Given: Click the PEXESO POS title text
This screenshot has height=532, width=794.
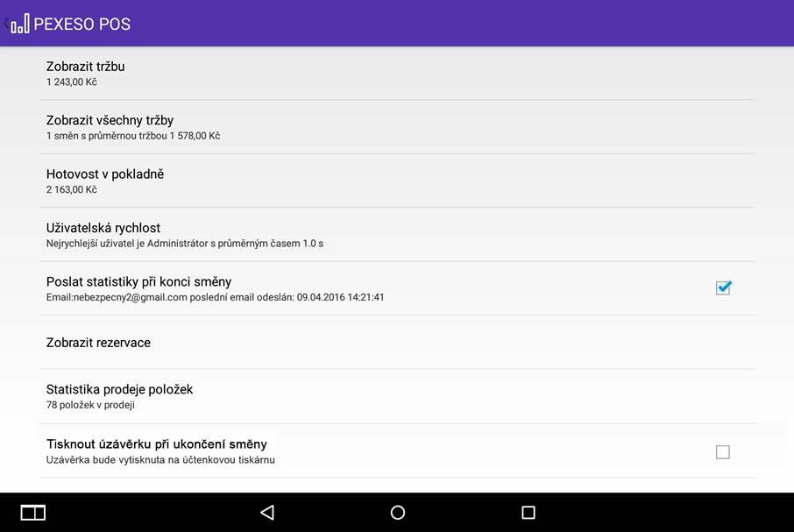Looking at the screenshot, I should click(82, 24).
